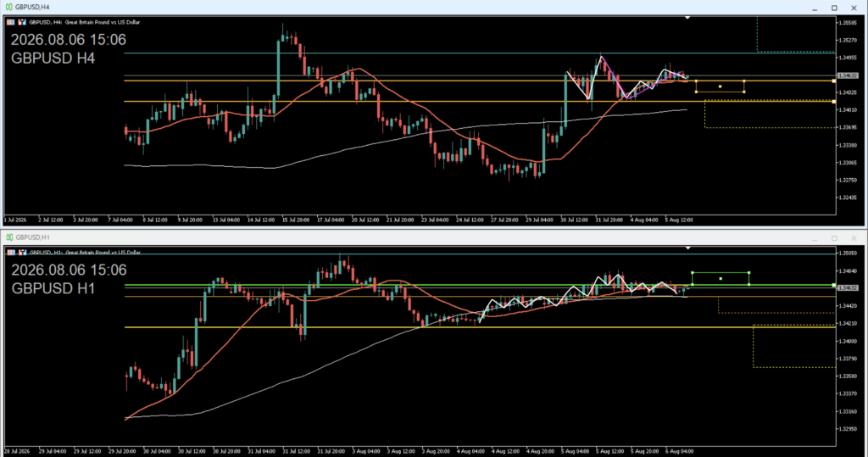The image size is (868, 457).
Task: Click the 1.33380 price scale label
Action: (848, 145)
